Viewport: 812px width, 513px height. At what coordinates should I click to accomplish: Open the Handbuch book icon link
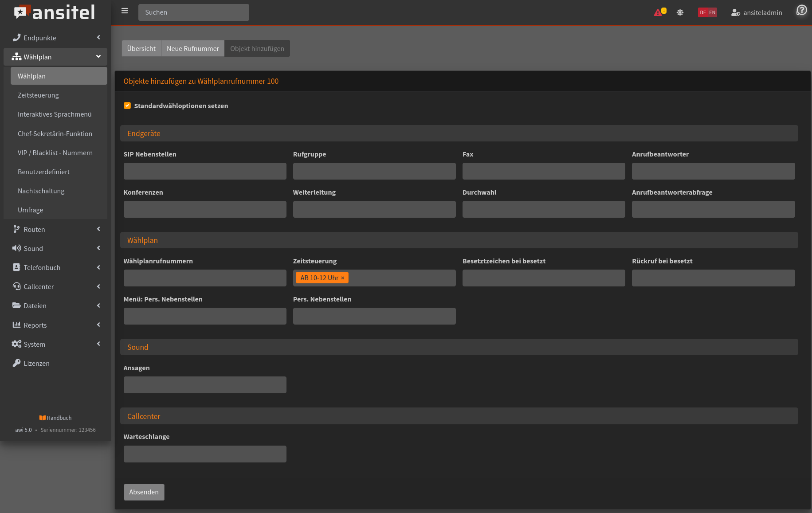point(43,418)
